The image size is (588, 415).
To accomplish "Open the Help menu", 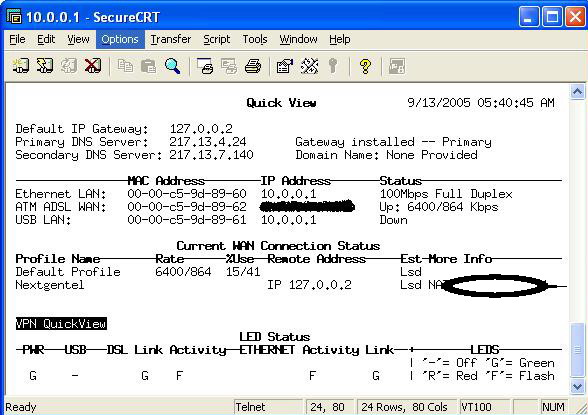I will coord(340,39).
